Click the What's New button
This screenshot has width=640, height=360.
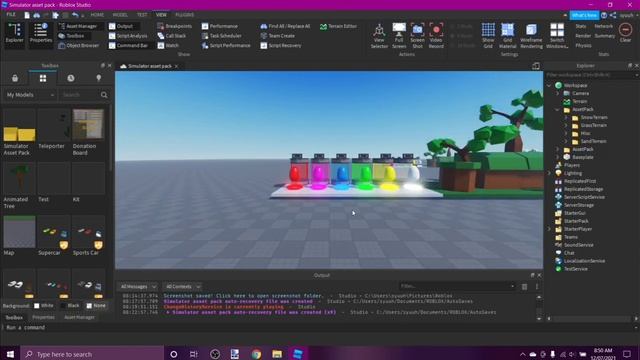pyautogui.click(x=584, y=16)
